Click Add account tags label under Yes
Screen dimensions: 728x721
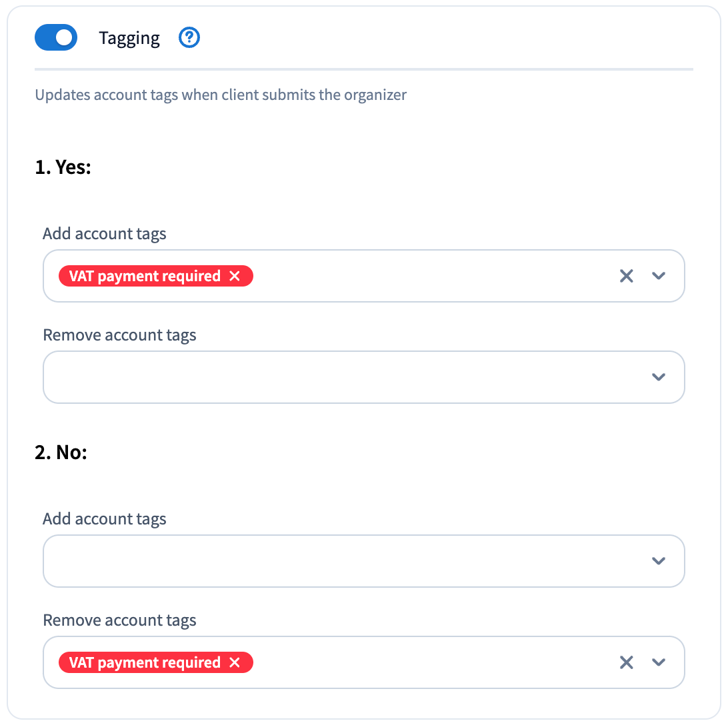tap(105, 234)
